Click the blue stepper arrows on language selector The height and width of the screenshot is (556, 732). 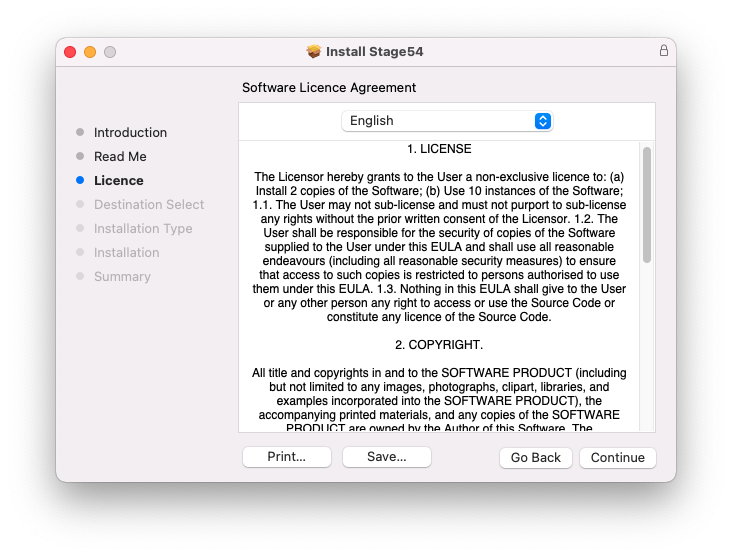click(542, 121)
